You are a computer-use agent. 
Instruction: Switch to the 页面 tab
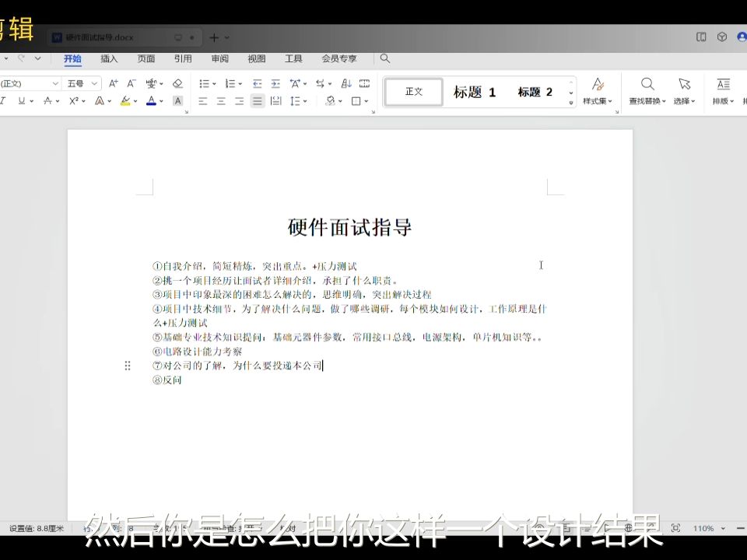click(146, 58)
